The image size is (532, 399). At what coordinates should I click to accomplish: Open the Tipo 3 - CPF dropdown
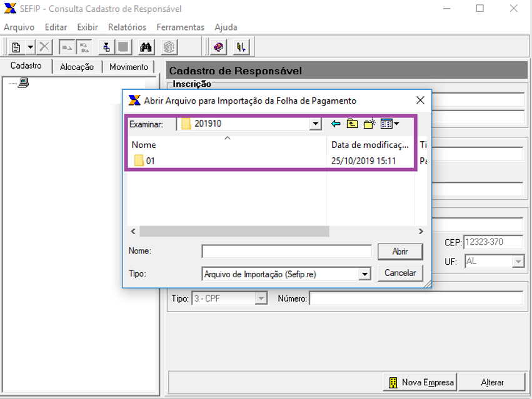[261, 298]
